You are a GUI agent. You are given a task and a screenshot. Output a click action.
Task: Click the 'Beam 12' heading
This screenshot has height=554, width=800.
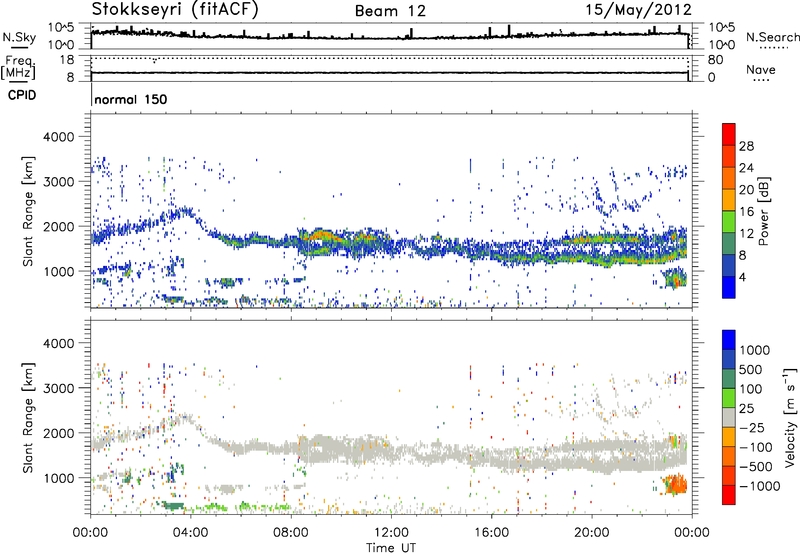390,11
